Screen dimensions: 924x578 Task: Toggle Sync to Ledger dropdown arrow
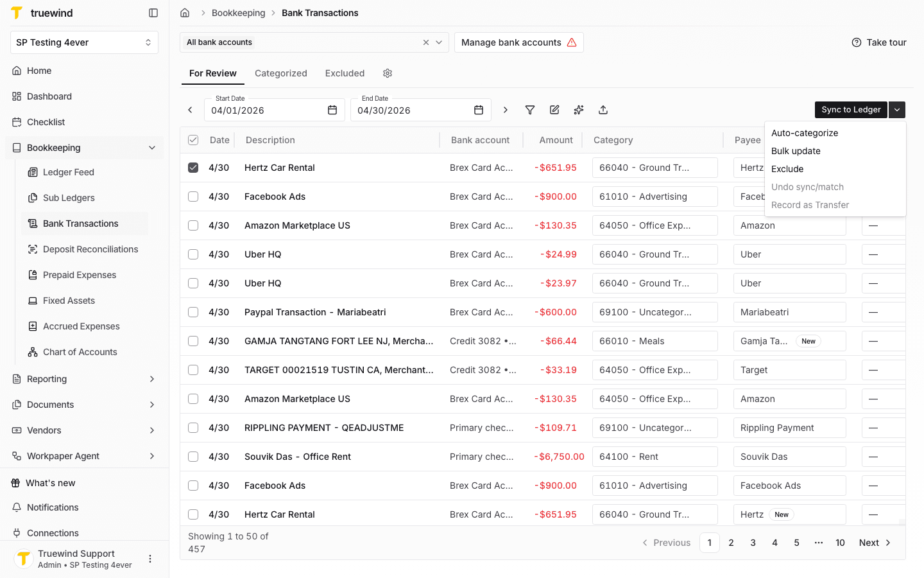pos(897,110)
